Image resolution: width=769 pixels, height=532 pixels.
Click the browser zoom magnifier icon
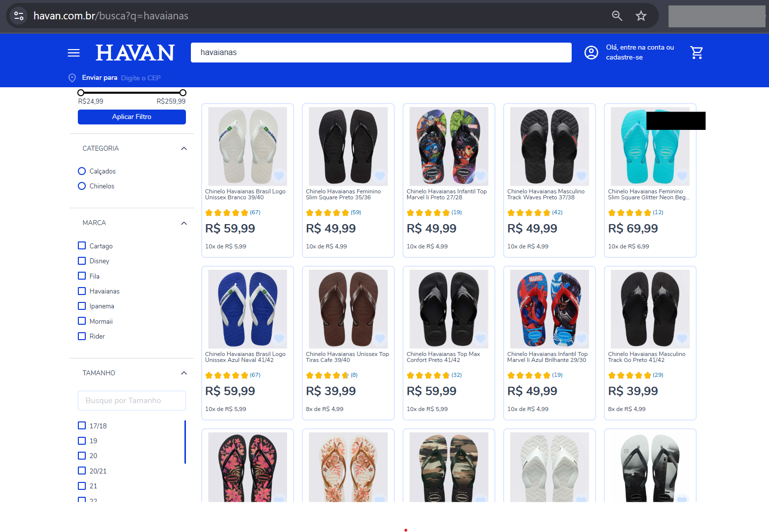pyautogui.click(x=617, y=16)
